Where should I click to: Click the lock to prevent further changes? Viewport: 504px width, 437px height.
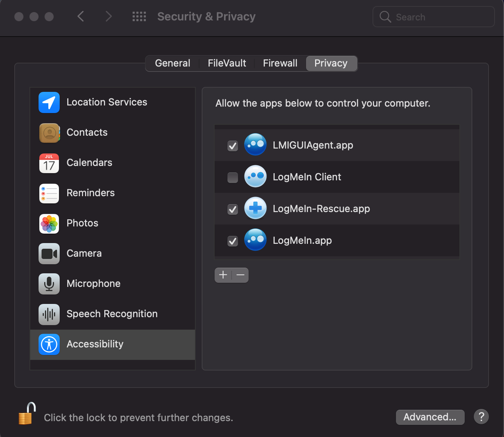[x=27, y=413]
